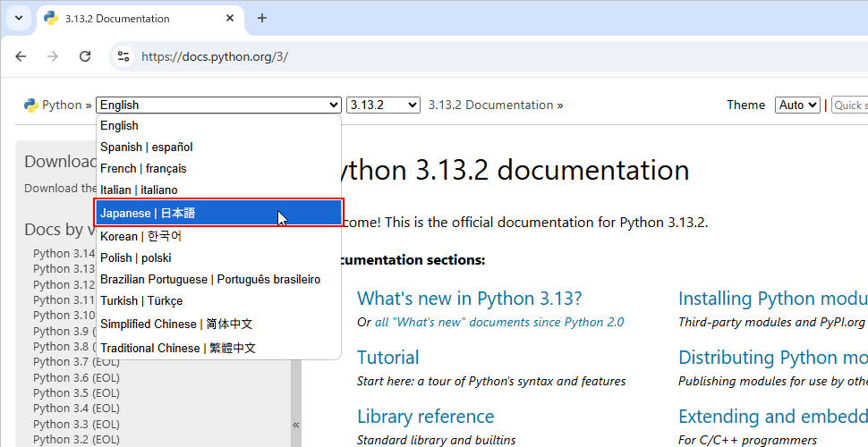Click the Quick search input box
Image resolution: width=868 pixels, height=447 pixels.
pos(850,105)
